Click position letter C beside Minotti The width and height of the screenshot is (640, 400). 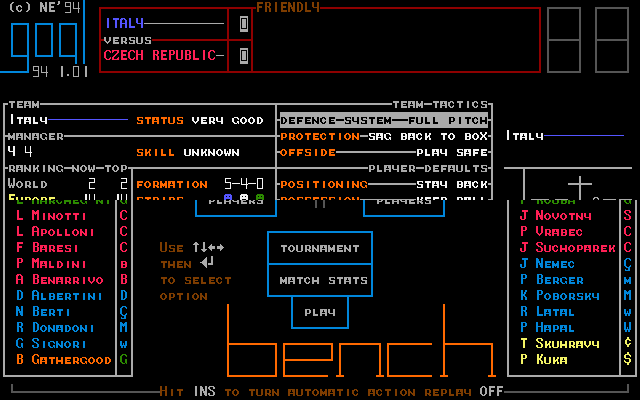(x=124, y=216)
